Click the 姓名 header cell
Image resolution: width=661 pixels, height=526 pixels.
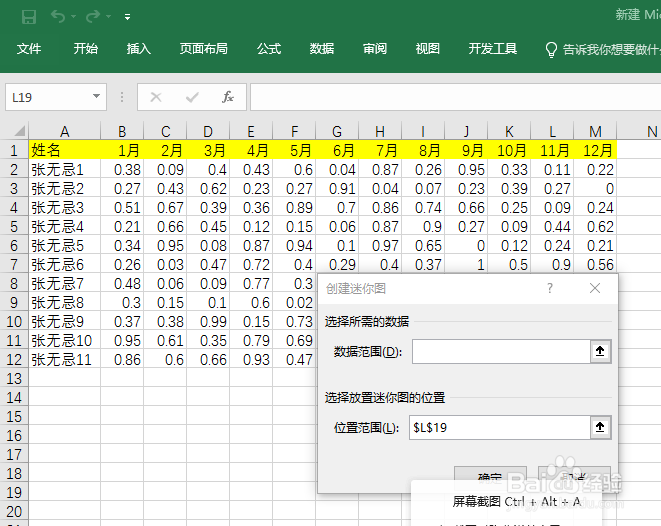click(64, 150)
